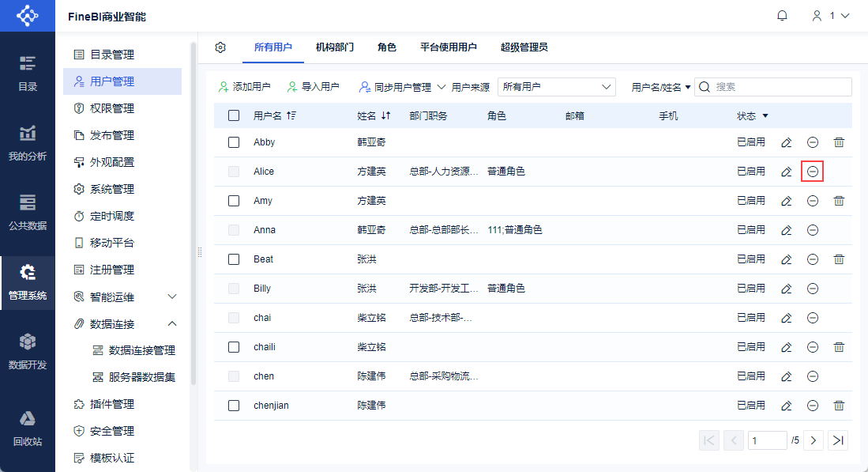
Task: Click the notification bell icon
Action: (783, 16)
